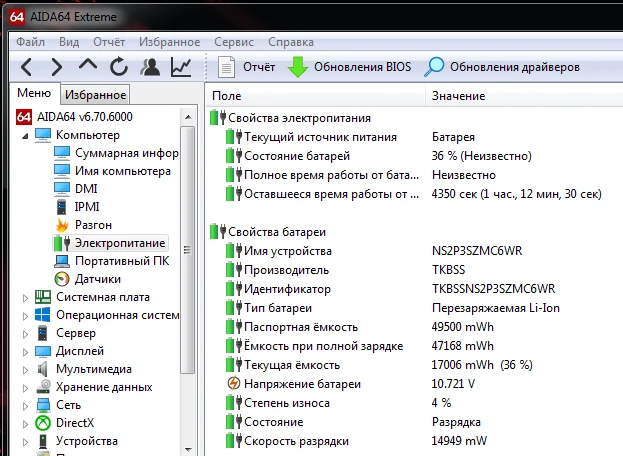Click the Сеть network icon
The height and width of the screenshot is (456, 623).
tap(43, 405)
